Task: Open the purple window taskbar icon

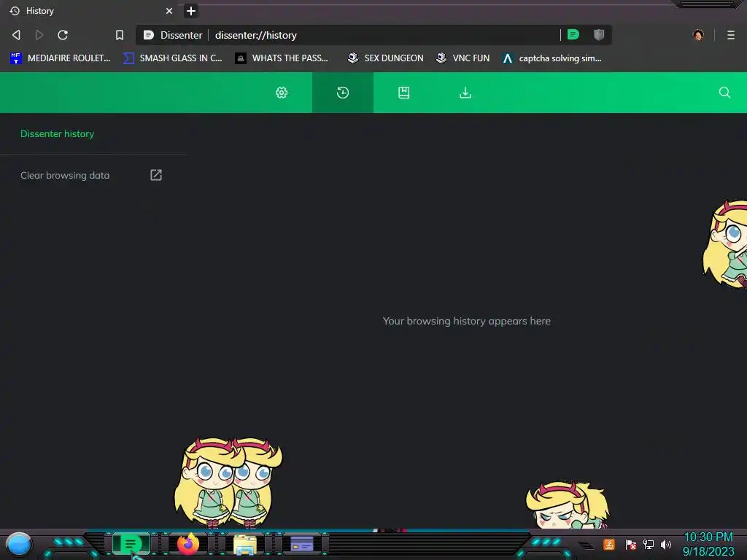Action: [301, 544]
